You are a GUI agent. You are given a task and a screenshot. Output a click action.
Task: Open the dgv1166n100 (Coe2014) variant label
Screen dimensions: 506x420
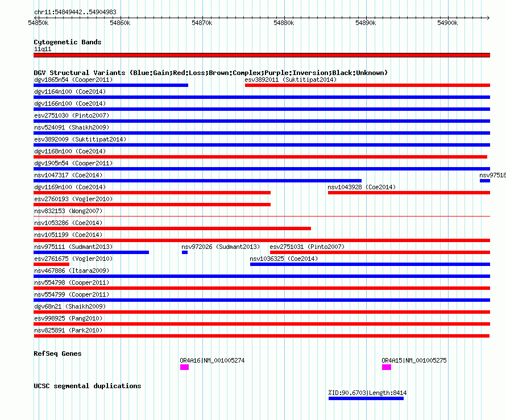coord(70,103)
